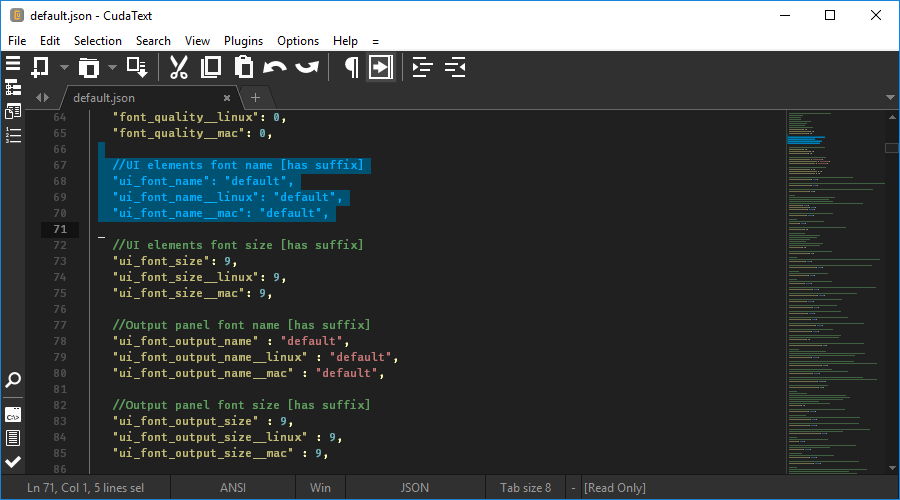The image size is (900, 500).
Task: Click line number 71 in gutter
Action: pyautogui.click(x=60, y=229)
